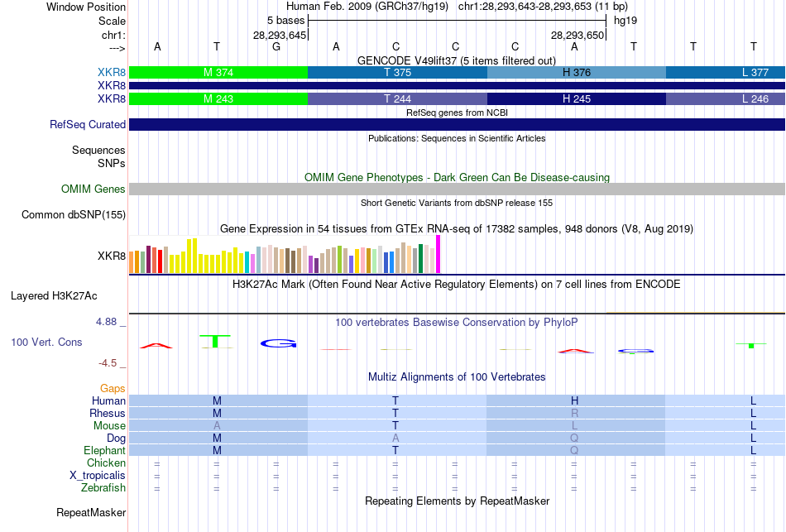Click the 28,293,645 coordinate marker
Viewport: 786px width, 532px height.
tap(279, 35)
